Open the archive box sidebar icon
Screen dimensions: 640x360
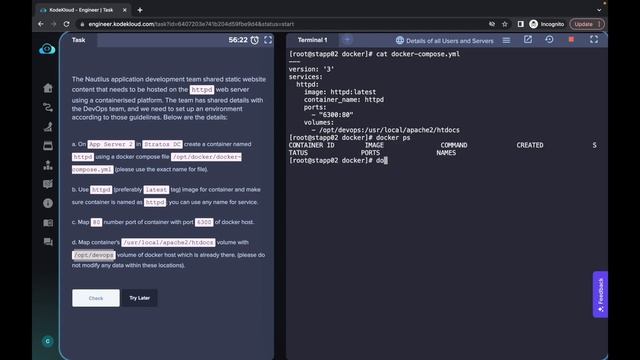point(48,145)
